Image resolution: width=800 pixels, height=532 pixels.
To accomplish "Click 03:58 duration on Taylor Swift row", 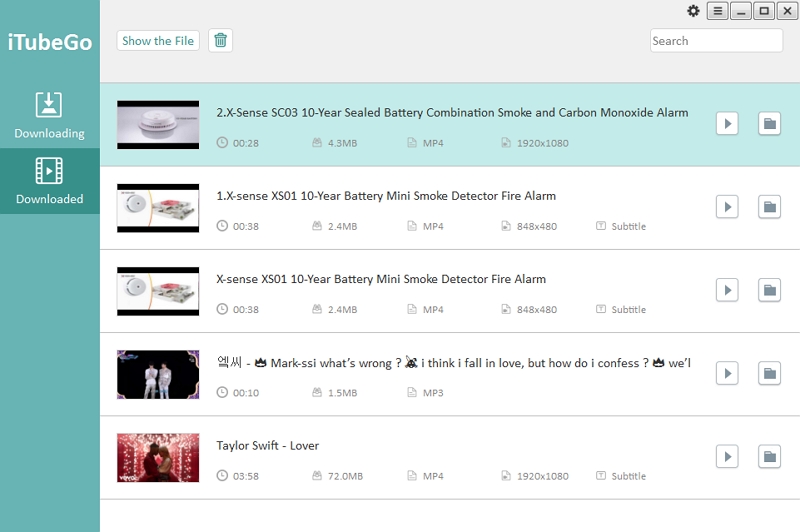I will [246, 476].
